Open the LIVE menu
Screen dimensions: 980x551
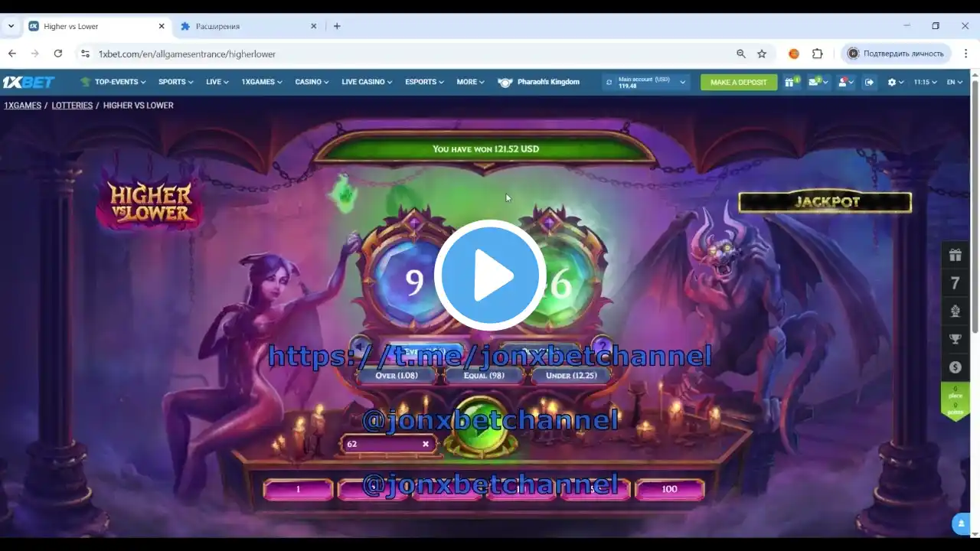tap(217, 82)
